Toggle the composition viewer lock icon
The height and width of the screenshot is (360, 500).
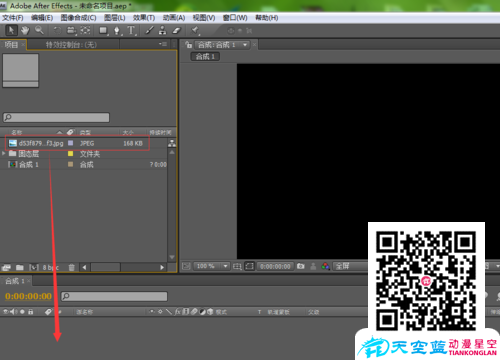tap(189, 45)
